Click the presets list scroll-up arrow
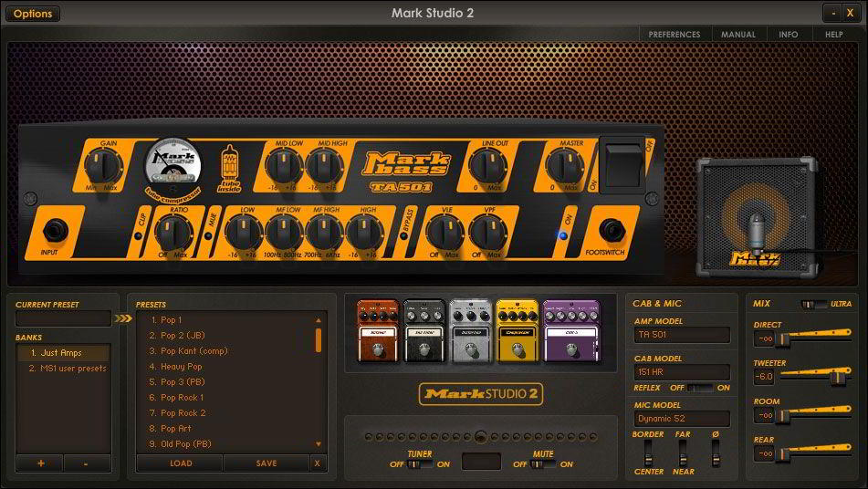 pos(319,320)
